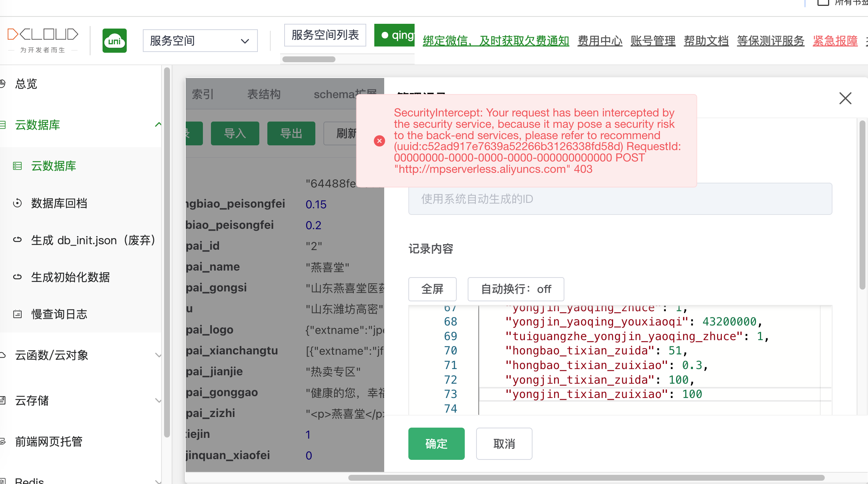Click the 云数据库 submenu table icon
Image resolution: width=868 pixels, height=484 pixels.
pos(17,166)
